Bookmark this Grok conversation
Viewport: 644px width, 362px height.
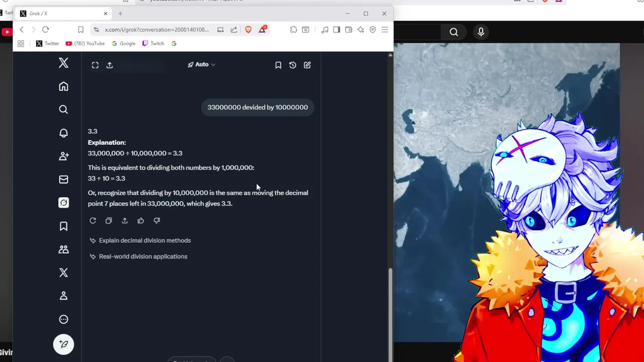click(x=278, y=65)
